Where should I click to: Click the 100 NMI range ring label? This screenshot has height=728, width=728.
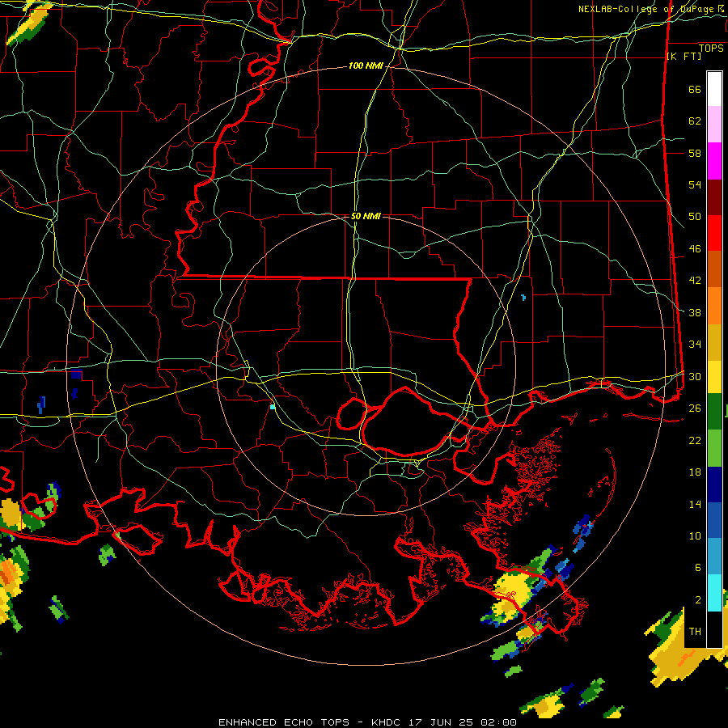[x=366, y=66]
